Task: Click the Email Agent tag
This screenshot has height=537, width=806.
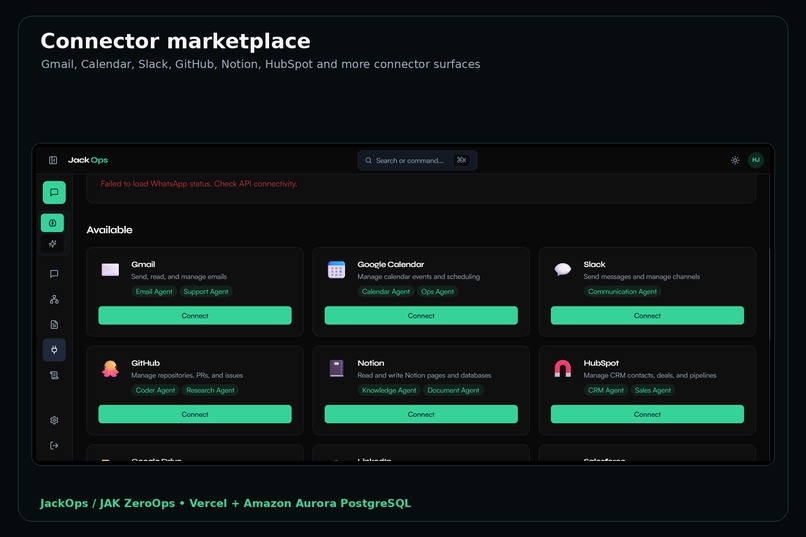Action: pyautogui.click(x=154, y=291)
